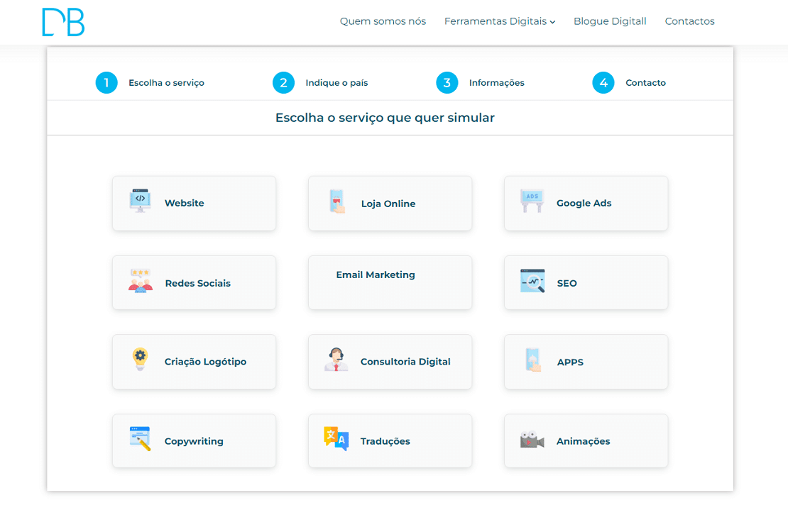This screenshot has width=788, height=532.
Task: Pick the APPS touchscreen phone icon
Action: [532, 360]
